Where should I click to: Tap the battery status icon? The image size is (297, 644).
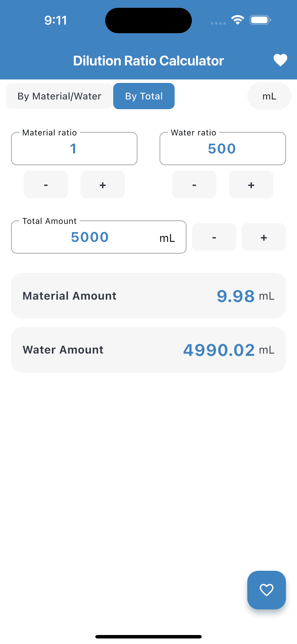260,20
